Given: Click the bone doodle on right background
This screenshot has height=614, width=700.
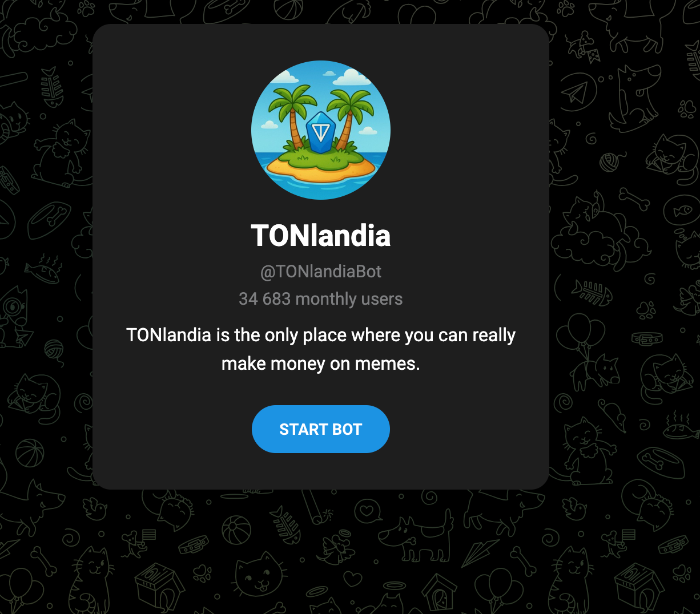Looking at the screenshot, I should [630, 197].
